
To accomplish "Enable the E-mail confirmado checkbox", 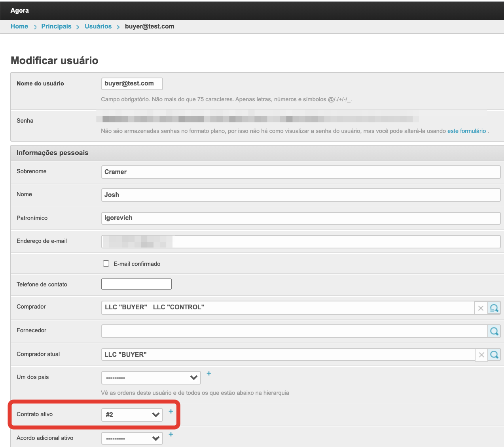I will tap(106, 263).
